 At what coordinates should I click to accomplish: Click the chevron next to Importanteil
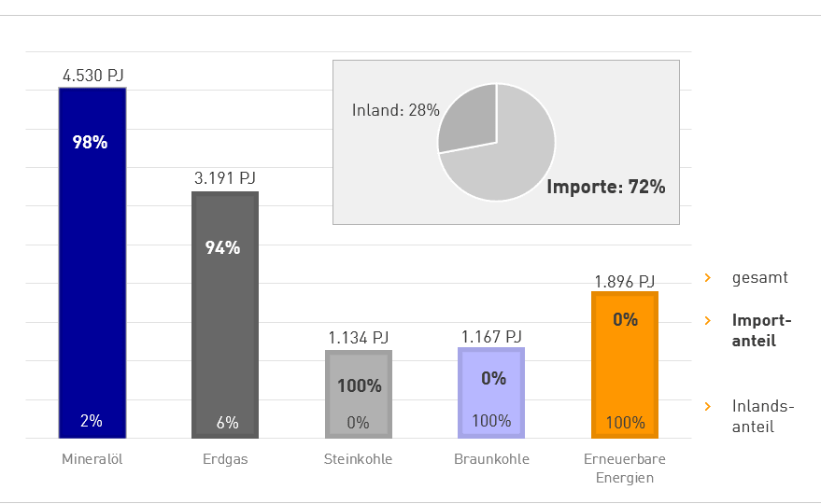pos(708,320)
